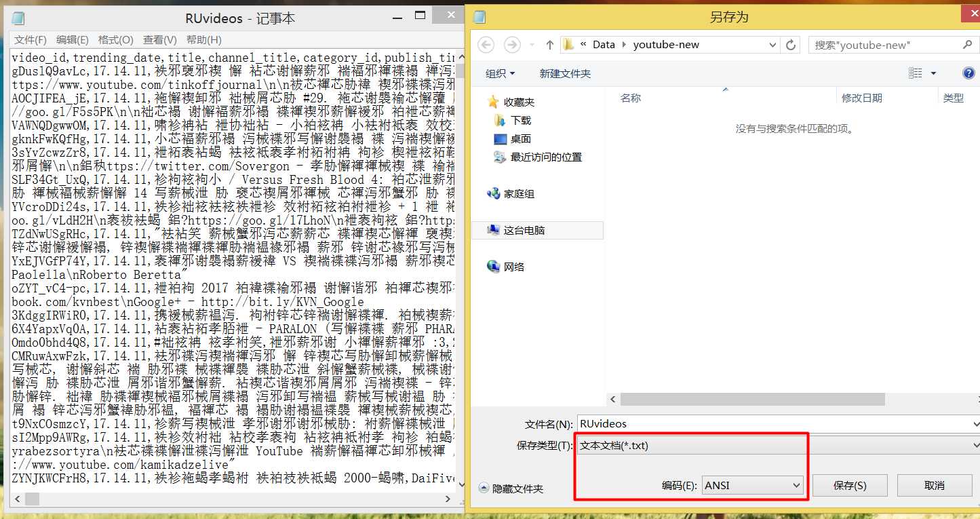Select 桌面 in the navigation pane
980x519 pixels.
[521, 138]
